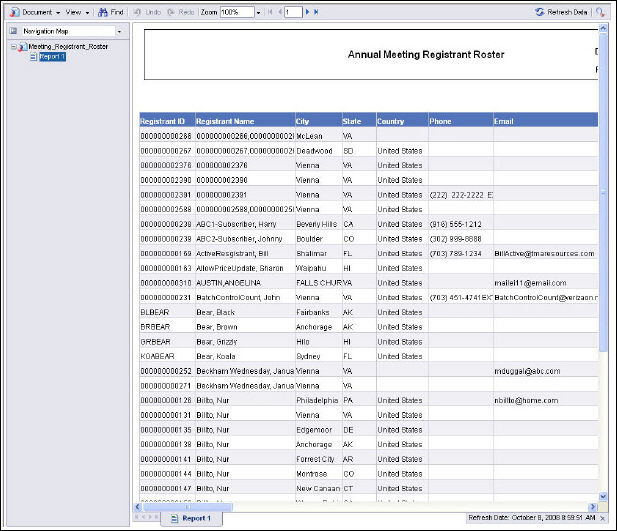
Task: Jump to the last page arrow
Action: click(317, 12)
